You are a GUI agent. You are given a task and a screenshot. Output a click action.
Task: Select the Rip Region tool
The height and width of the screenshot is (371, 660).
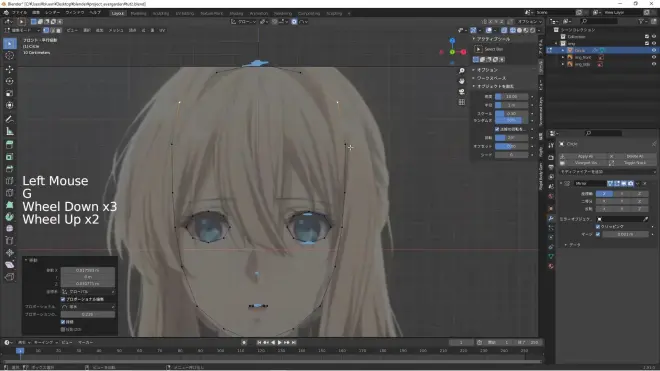coord(10,277)
